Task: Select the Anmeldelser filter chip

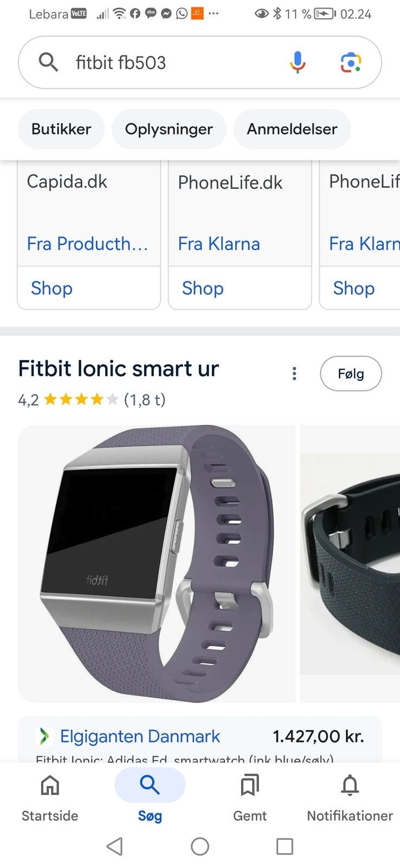Action: pos(292,129)
